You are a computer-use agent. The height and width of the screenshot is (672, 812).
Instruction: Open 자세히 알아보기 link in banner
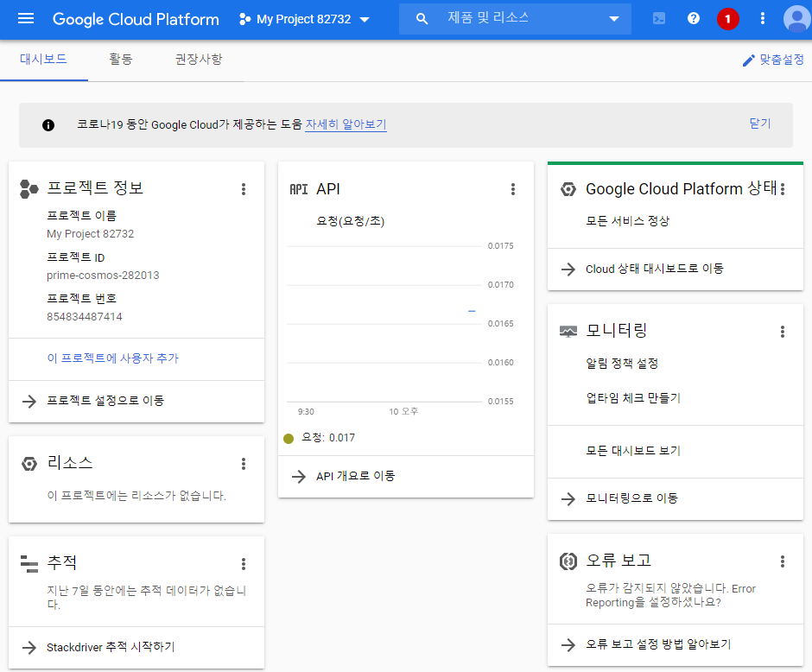pyautogui.click(x=346, y=124)
